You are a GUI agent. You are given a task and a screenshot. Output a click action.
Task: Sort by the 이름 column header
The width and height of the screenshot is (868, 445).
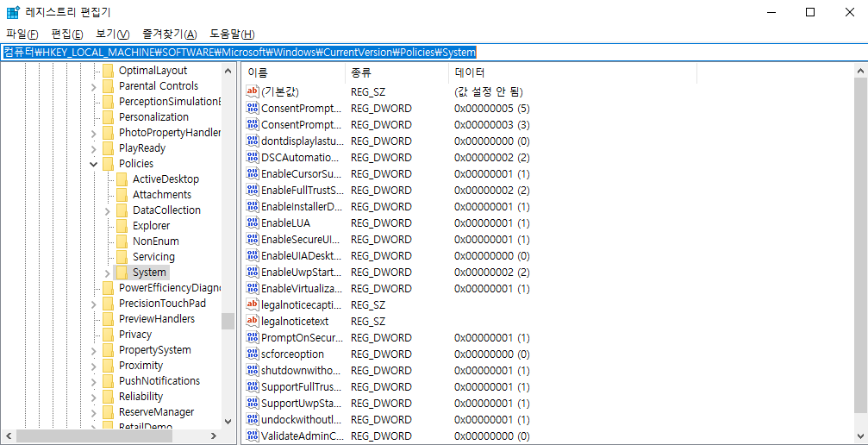293,72
